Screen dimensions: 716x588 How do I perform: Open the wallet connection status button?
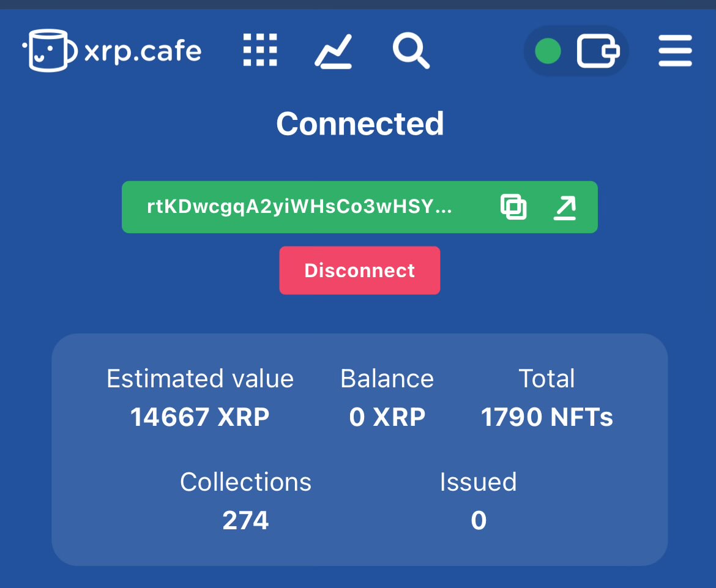click(576, 51)
